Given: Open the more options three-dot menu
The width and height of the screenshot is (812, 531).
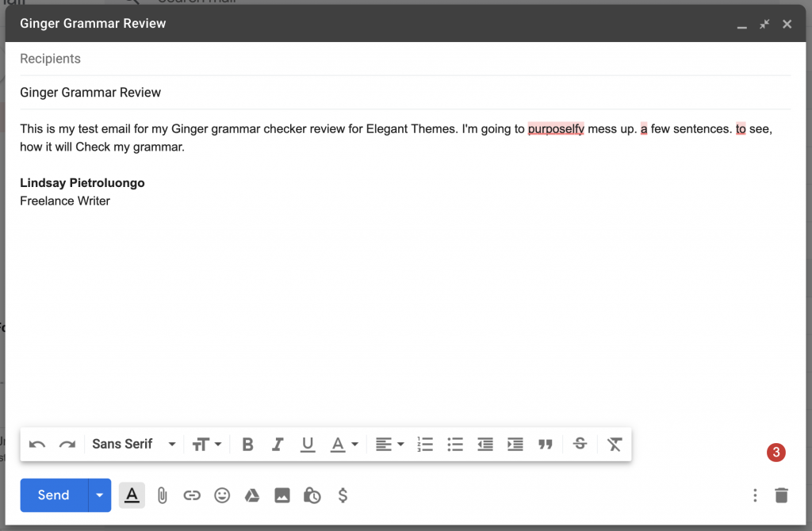Looking at the screenshot, I should click(755, 495).
